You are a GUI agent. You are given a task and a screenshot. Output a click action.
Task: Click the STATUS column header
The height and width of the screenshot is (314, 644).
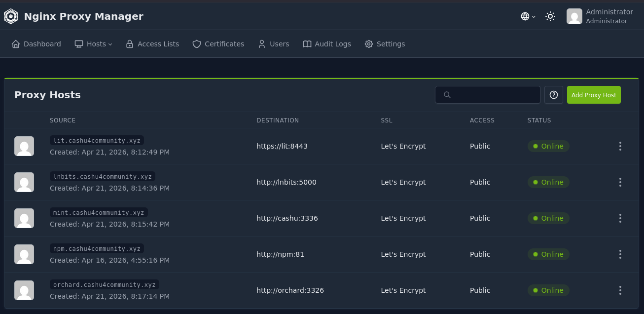tap(539, 120)
